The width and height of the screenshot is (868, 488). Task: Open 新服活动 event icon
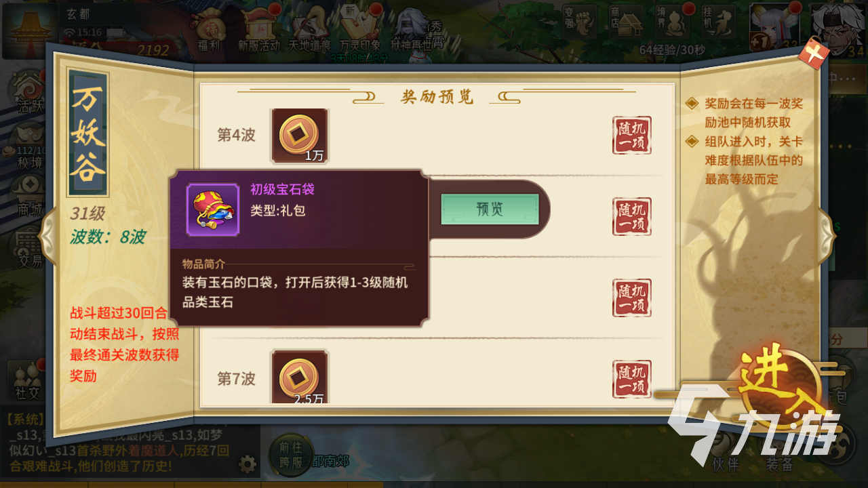[x=258, y=32]
